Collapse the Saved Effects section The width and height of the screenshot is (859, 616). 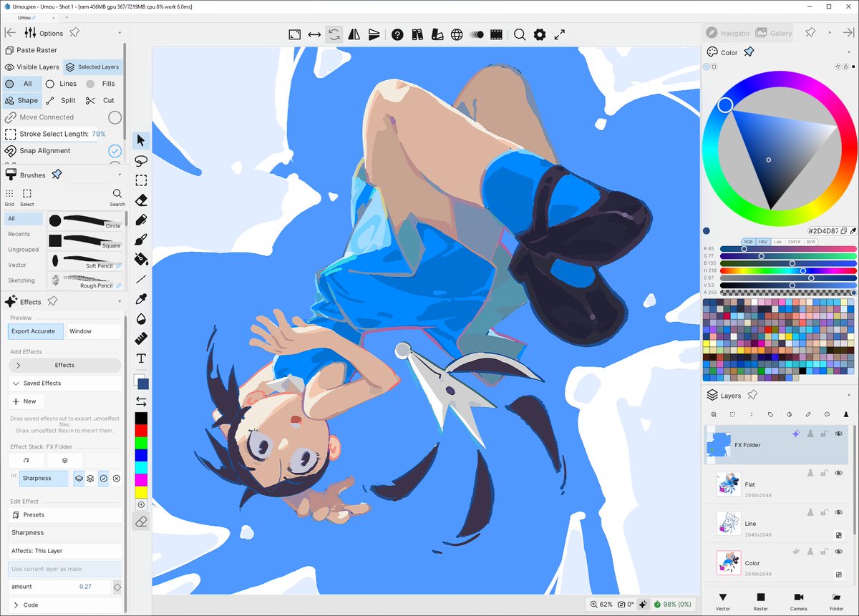66,383
